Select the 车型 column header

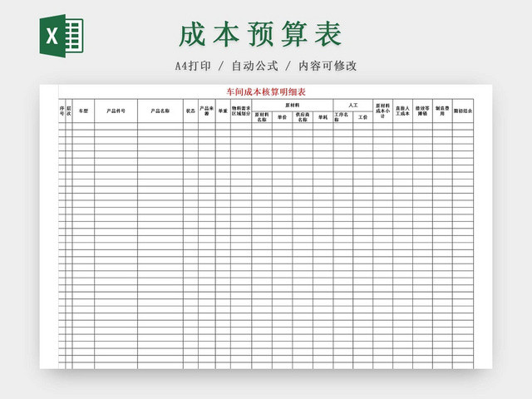click(83, 111)
